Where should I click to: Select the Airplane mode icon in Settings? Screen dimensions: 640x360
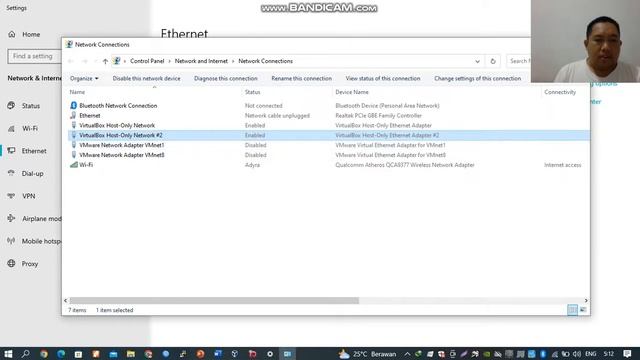[x=11, y=218]
